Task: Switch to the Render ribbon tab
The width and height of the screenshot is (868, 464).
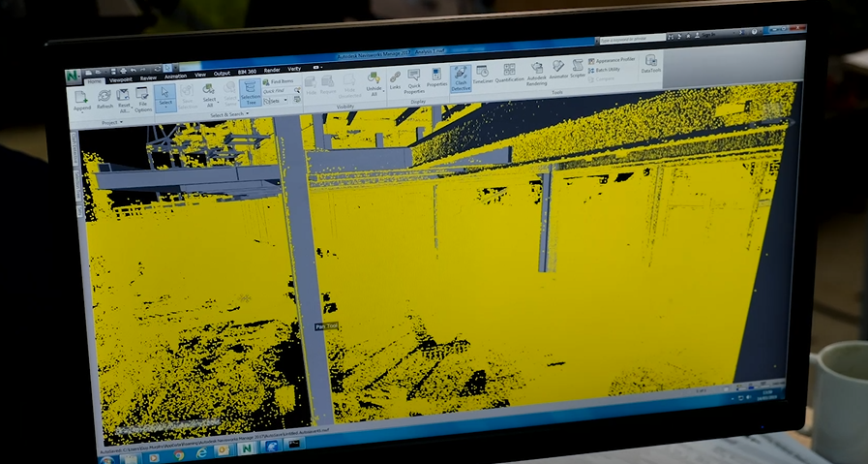Action: coord(272,71)
